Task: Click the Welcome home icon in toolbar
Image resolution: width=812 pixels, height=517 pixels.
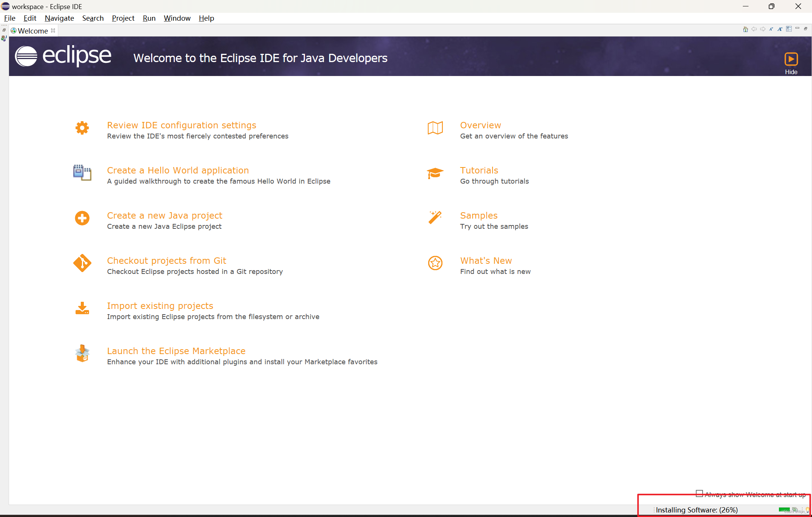Action: [745, 29]
